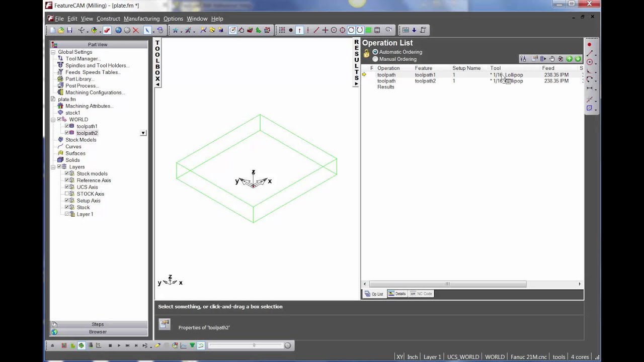Screen dimensions: 644x362
Task: Click the hand icon in Operation List toolbar
Action: [552, 59]
